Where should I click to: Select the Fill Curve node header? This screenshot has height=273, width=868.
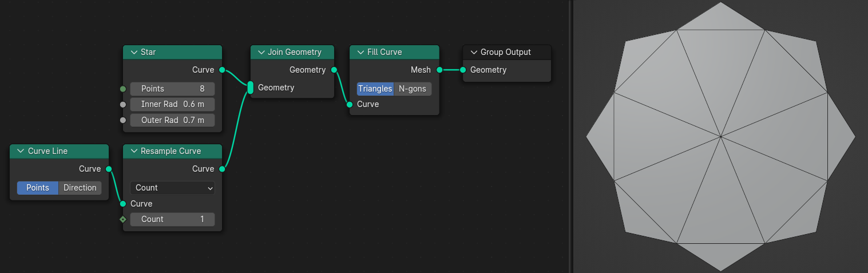(x=394, y=52)
